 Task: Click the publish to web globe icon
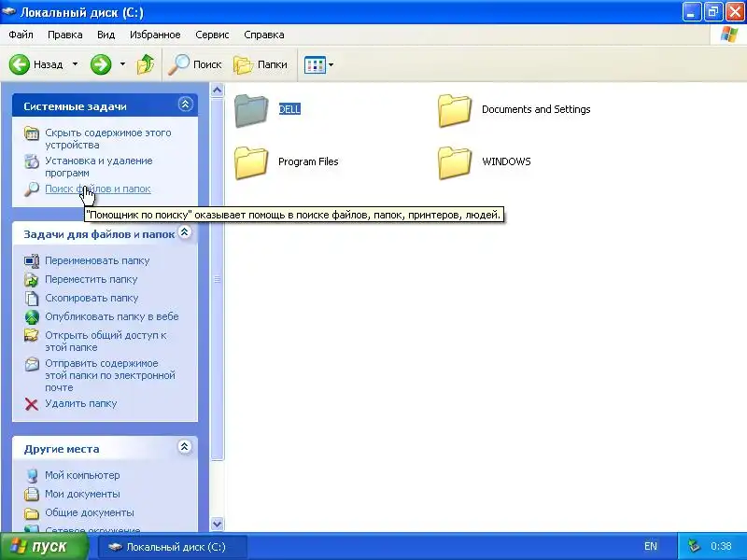coord(32,316)
